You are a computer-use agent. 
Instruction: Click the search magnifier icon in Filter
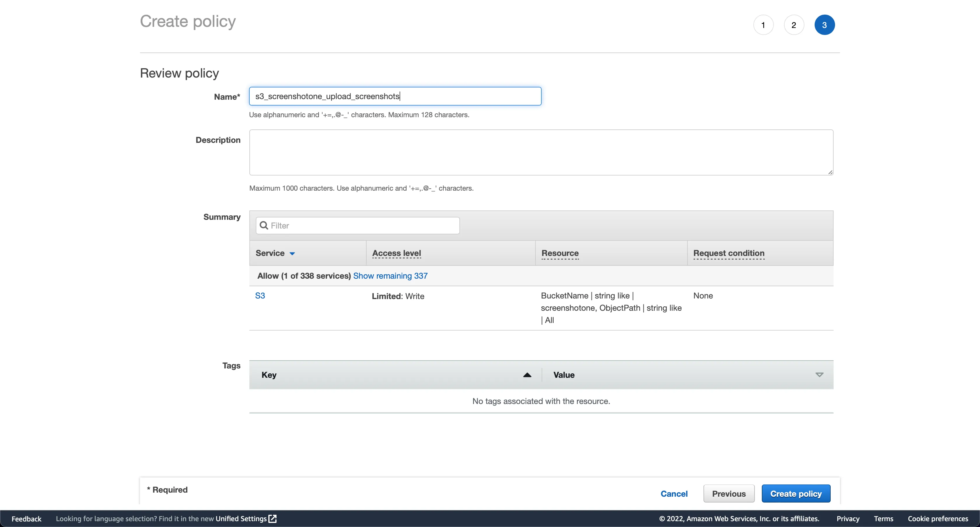pyautogui.click(x=264, y=226)
